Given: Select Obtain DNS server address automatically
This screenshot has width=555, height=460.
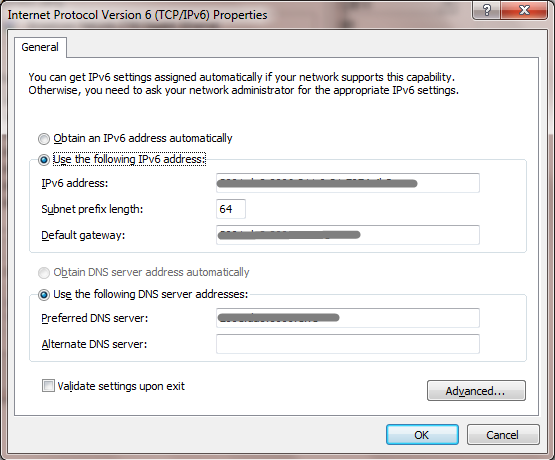Looking at the screenshot, I should click(44, 273).
